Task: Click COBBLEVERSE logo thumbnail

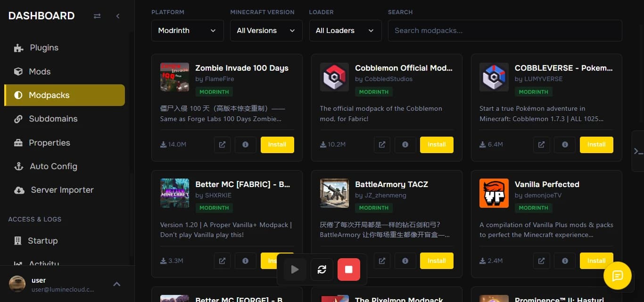Action: pos(494,77)
